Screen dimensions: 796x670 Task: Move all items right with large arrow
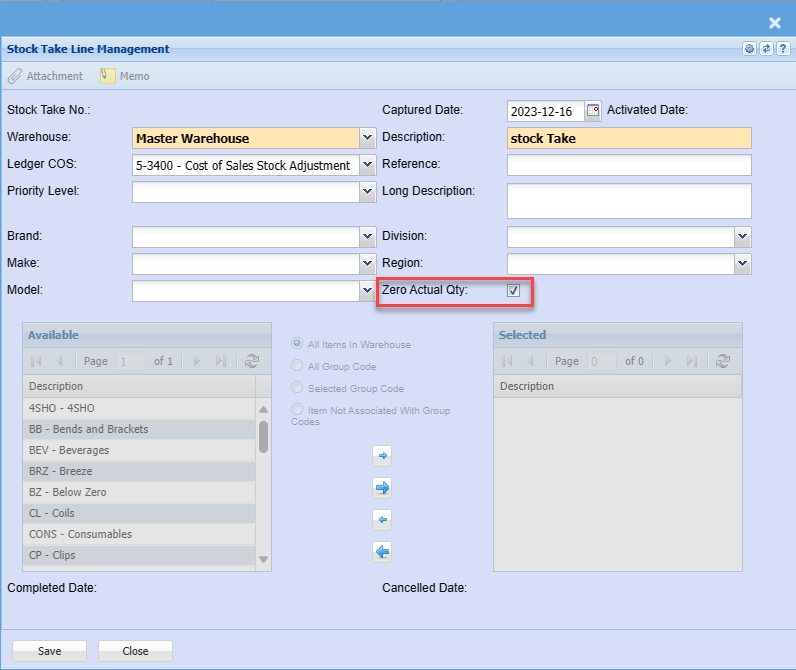[381, 488]
